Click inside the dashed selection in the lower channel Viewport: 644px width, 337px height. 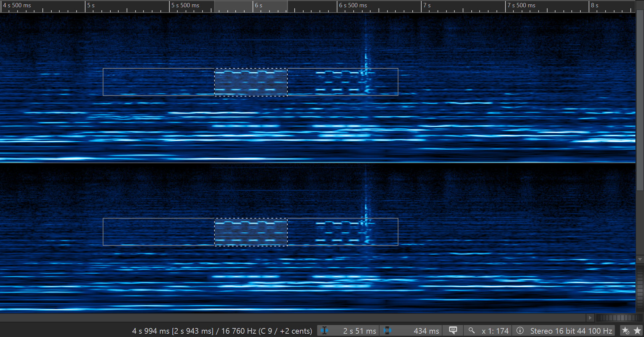(x=251, y=232)
